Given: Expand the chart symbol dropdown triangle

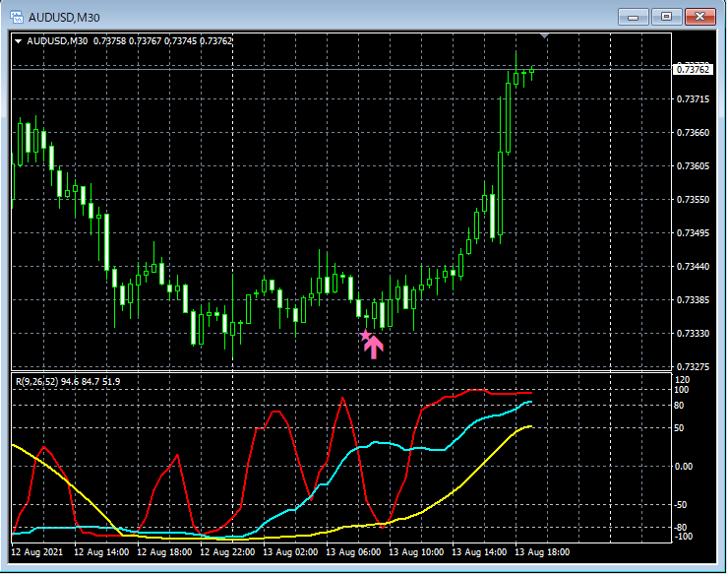Looking at the screenshot, I should (x=18, y=41).
